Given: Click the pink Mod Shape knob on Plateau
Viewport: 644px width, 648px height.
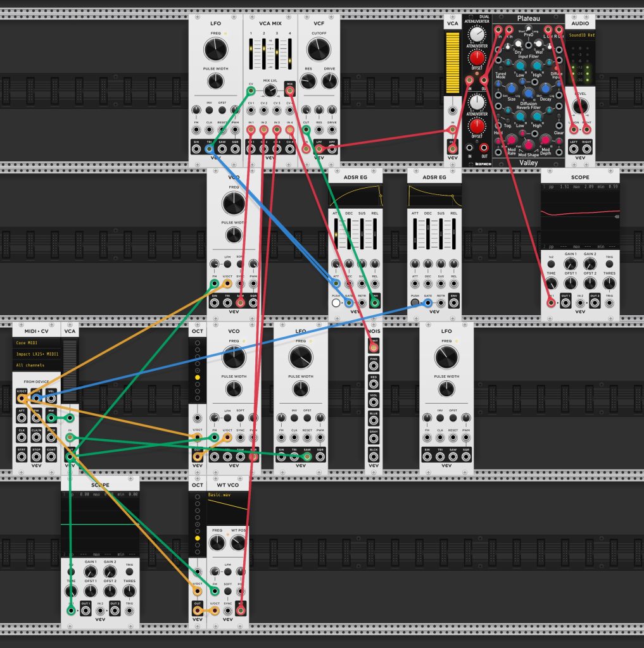Looking at the screenshot, I should pos(529,145).
